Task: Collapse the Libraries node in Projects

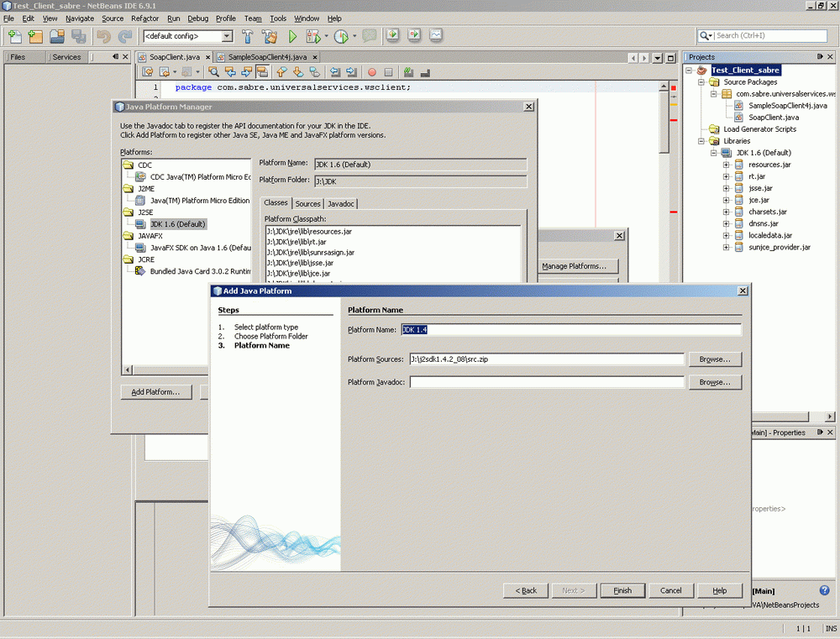Action: tap(701, 141)
